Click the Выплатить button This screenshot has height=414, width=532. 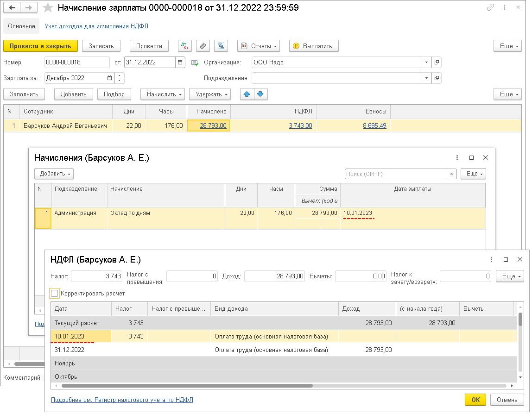pos(314,46)
